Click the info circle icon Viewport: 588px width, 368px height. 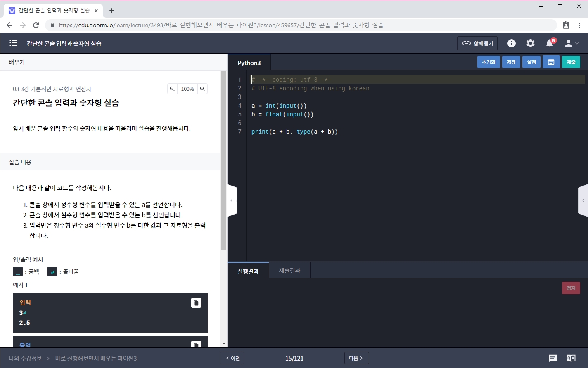pos(511,43)
